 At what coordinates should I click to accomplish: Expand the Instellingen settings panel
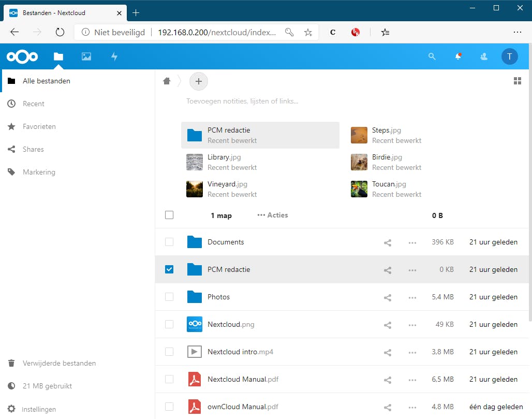pyautogui.click(x=39, y=409)
